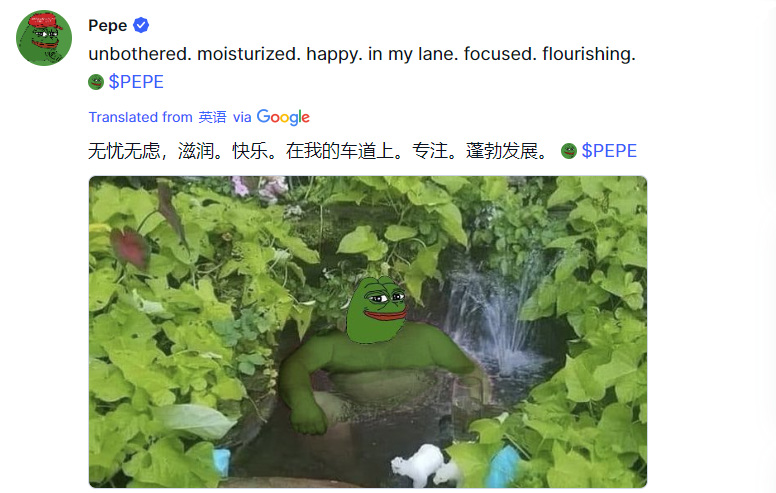Click Pepe frog's face in the photo
Viewport: 776px width, 493px height.
pos(377,309)
